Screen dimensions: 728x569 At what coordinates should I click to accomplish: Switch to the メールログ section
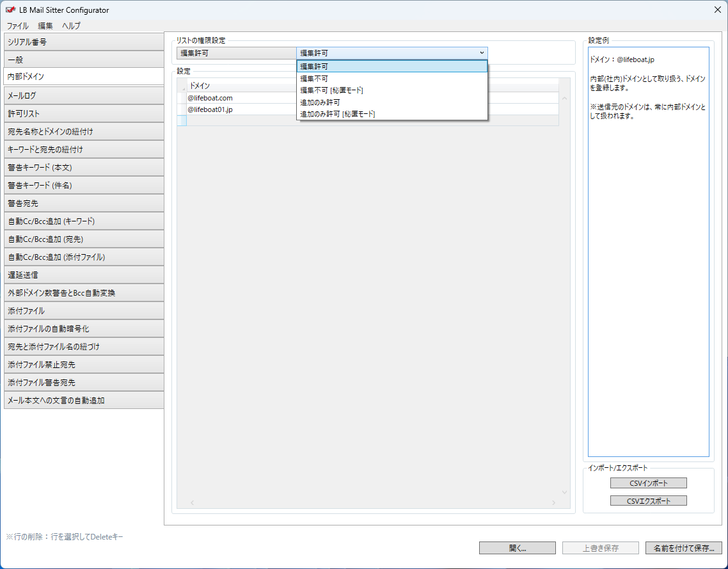[82, 96]
